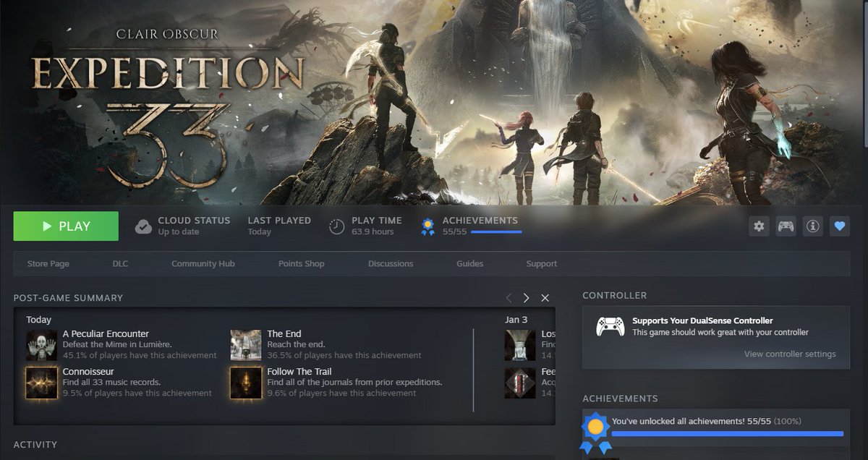Viewport: 868px width, 460px height.
Task: Click You've unlocked all achievements text
Action: pyautogui.click(x=706, y=421)
